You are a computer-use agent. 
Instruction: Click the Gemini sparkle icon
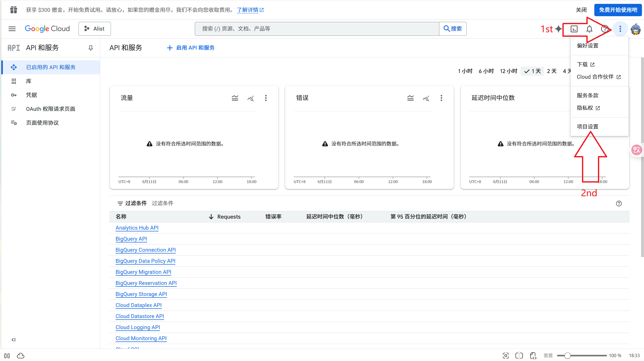point(558,29)
